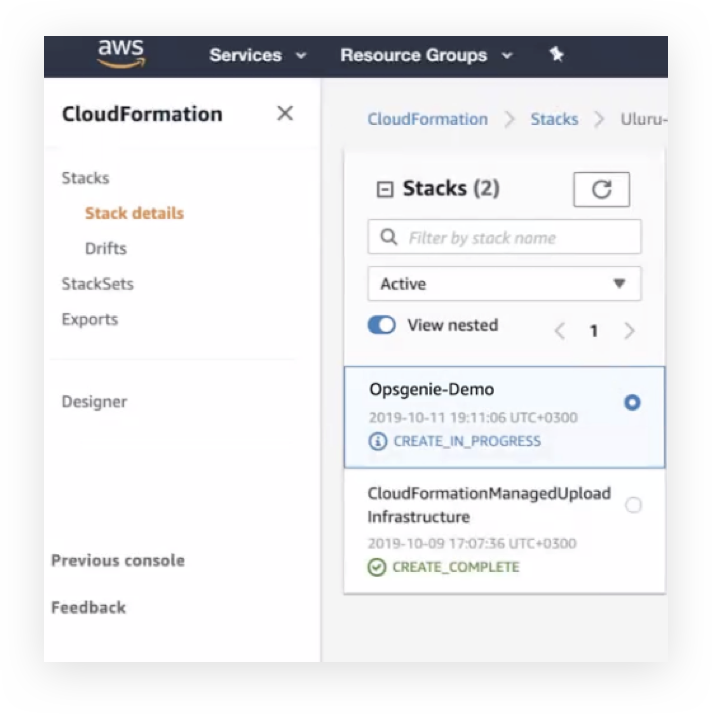This screenshot has width=712, height=714.
Task: Go to next page of stacks
Action: tap(629, 331)
